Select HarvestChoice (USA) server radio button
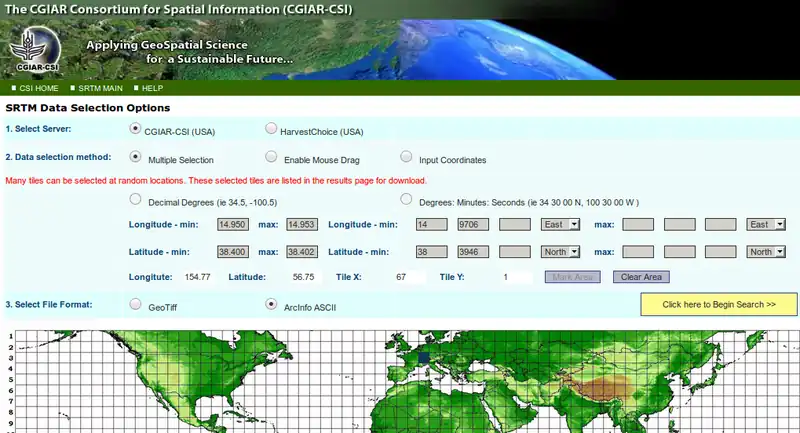800x433 pixels. (x=271, y=129)
